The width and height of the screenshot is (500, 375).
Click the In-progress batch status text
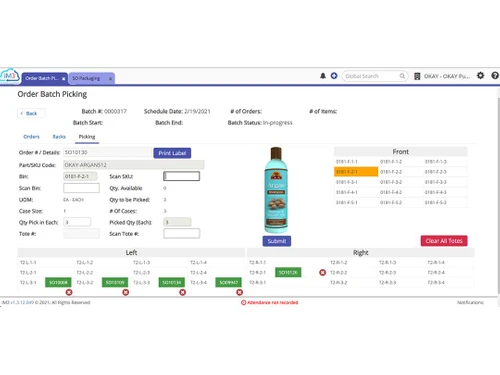[x=277, y=123]
